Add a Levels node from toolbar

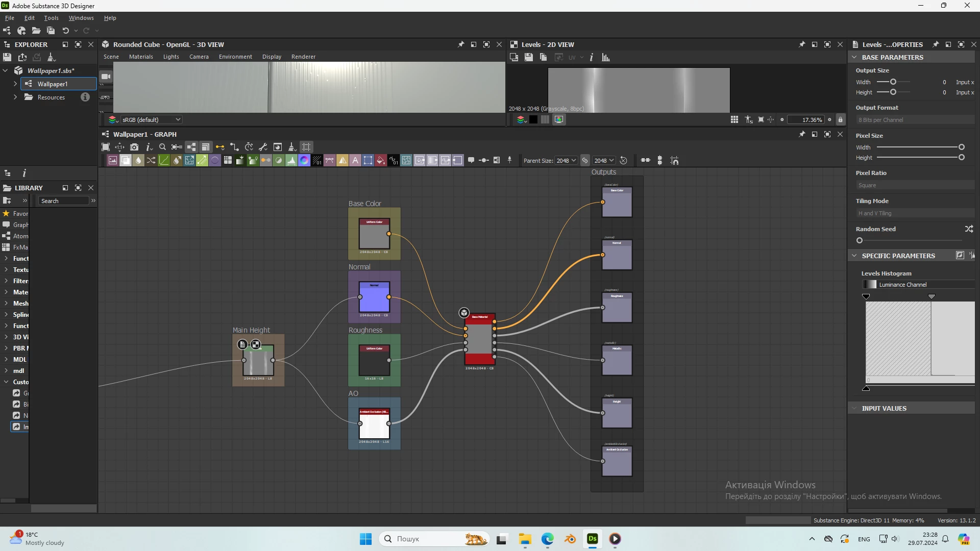[x=291, y=161]
